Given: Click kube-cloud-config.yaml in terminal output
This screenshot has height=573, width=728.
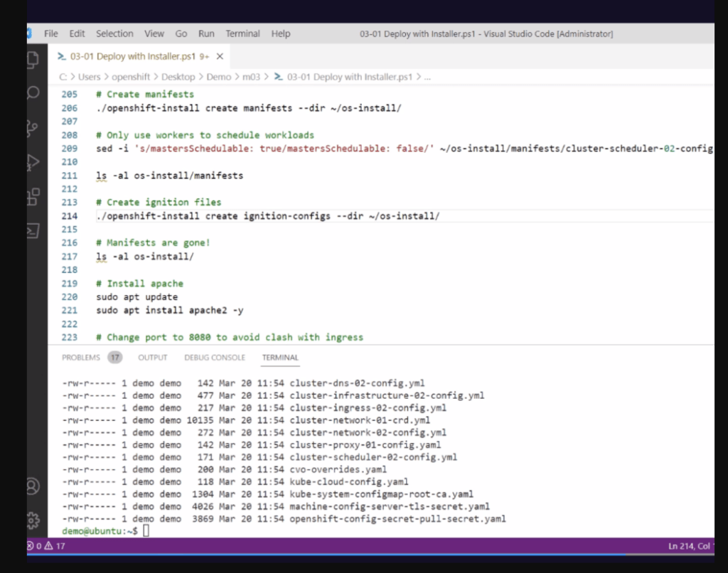Looking at the screenshot, I should tap(349, 482).
